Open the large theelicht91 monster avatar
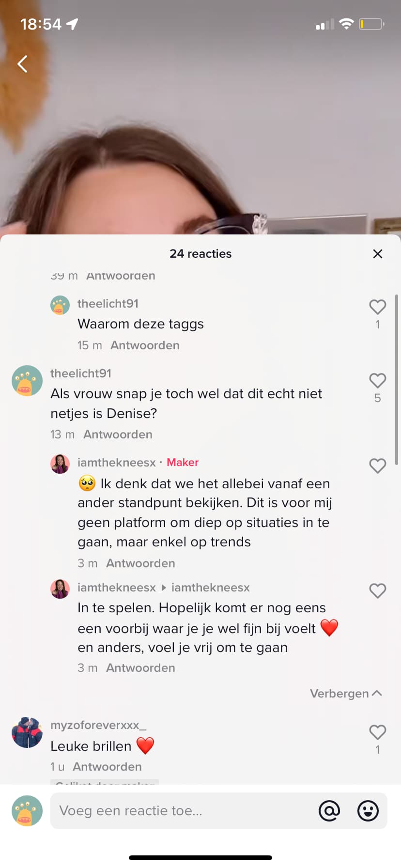Image resolution: width=401 pixels, height=868 pixels. (x=27, y=381)
